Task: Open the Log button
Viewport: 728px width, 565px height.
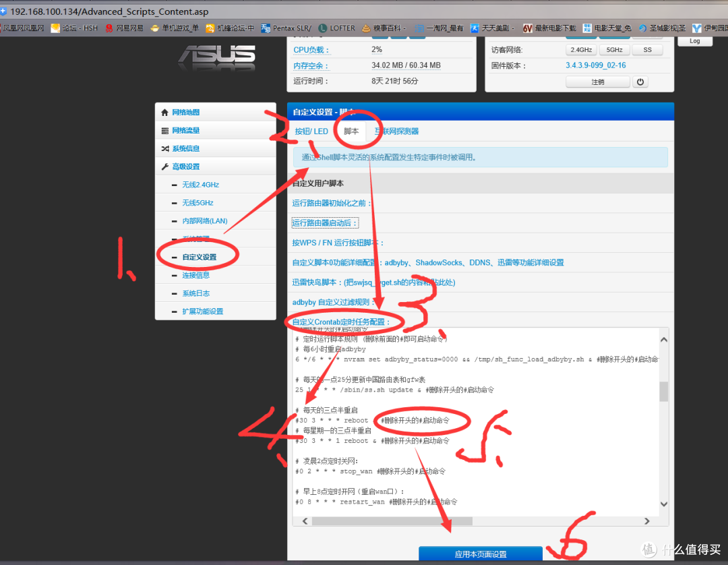Action: [x=694, y=41]
